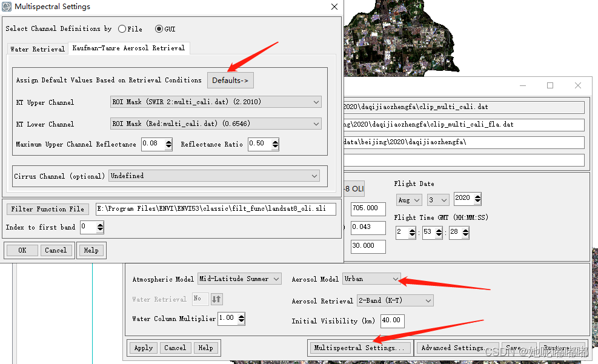Click Apply in the FLAASH window
Screen dimensions: 598x364
click(x=144, y=348)
